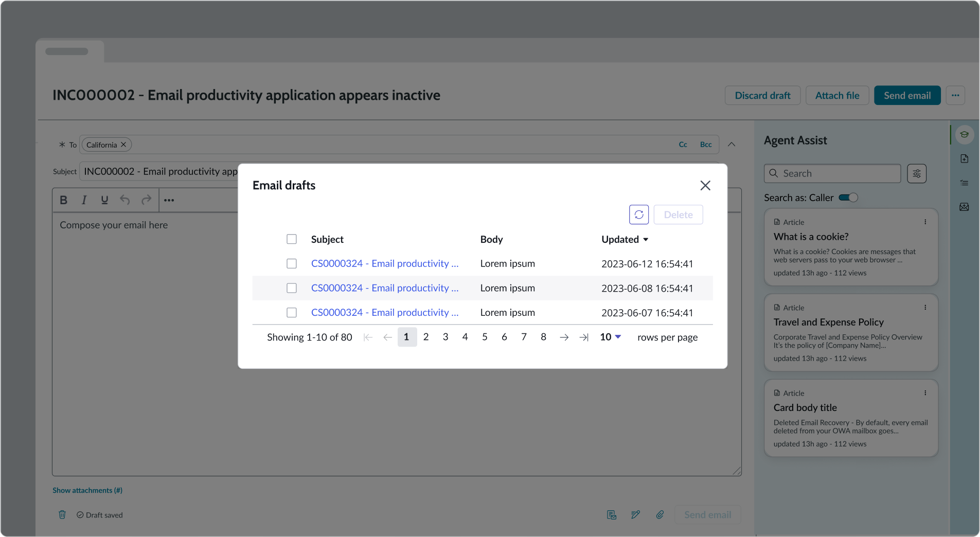Open draft link dated 2023-06-08
The height and width of the screenshot is (537, 980).
[385, 288]
